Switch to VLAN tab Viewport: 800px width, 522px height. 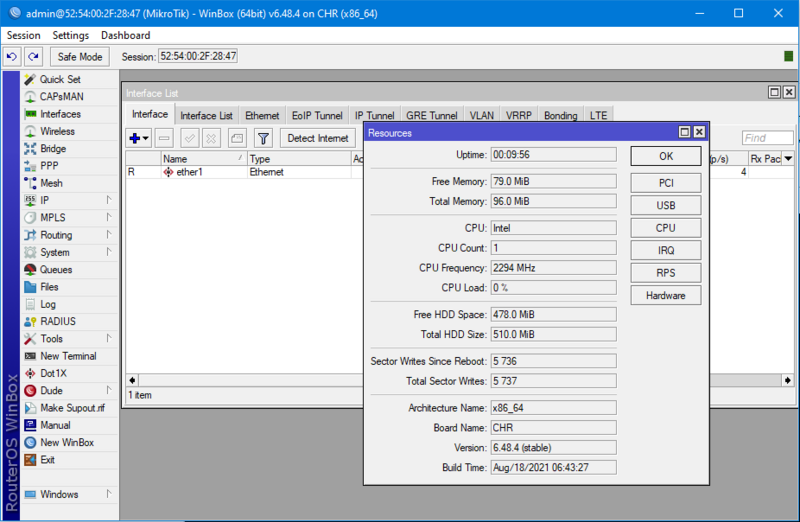point(482,116)
